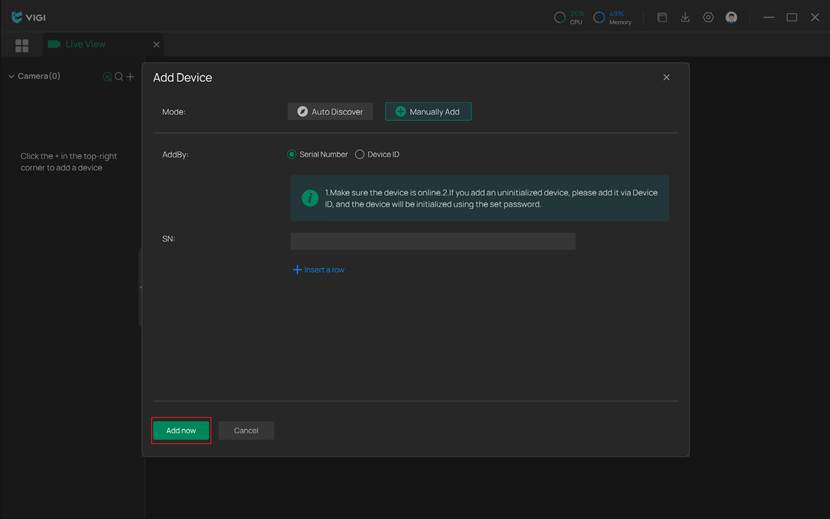Collapse the Camera(0) tree group
This screenshot has width=830, height=519.
tap(11, 76)
